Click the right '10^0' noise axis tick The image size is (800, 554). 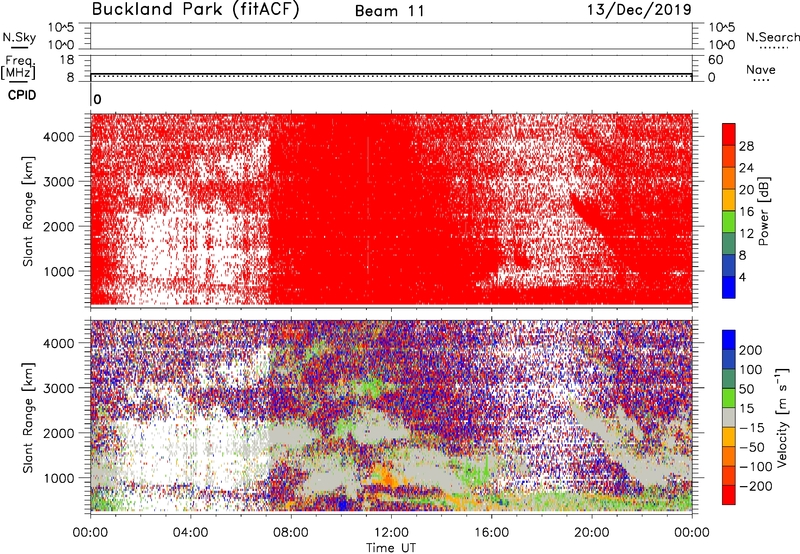click(x=722, y=45)
